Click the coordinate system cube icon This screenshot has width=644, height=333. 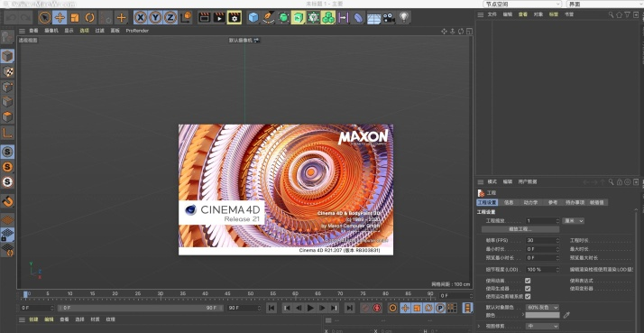coord(186,17)
